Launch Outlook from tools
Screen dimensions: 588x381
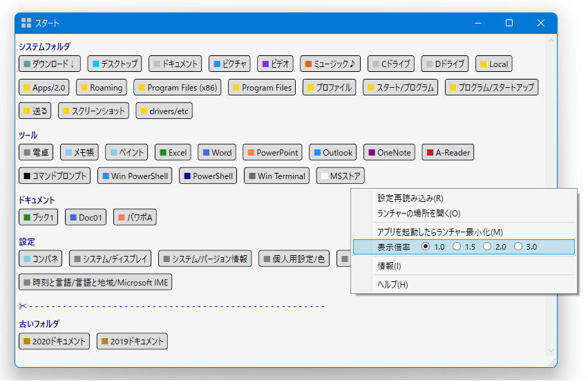pos(332,152)
